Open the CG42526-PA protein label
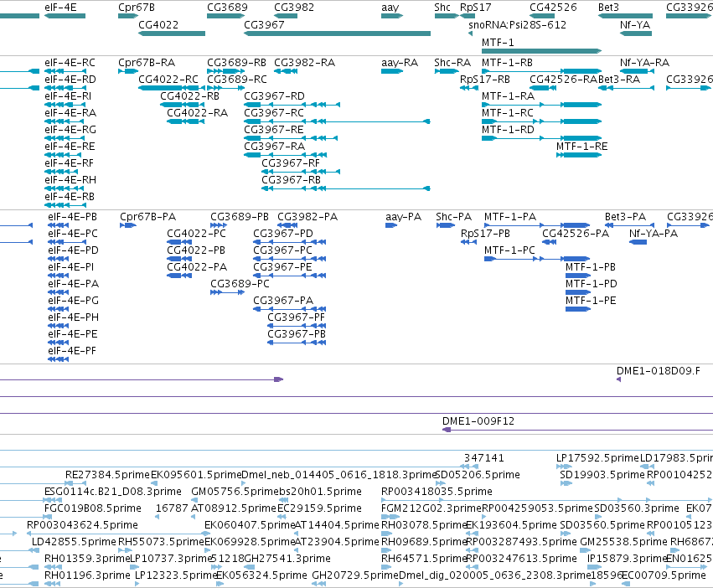The height and width of the screenshot is (588, 713). tap(576, 234)
